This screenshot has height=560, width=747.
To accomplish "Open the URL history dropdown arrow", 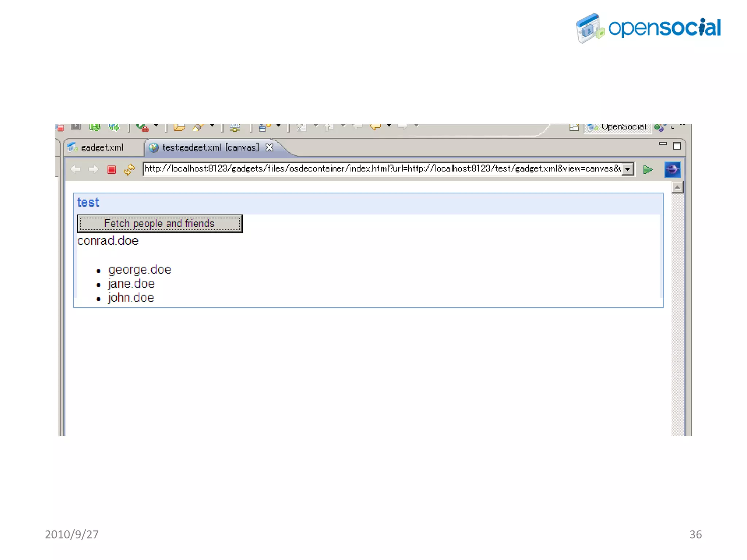I will pos(627,169).
